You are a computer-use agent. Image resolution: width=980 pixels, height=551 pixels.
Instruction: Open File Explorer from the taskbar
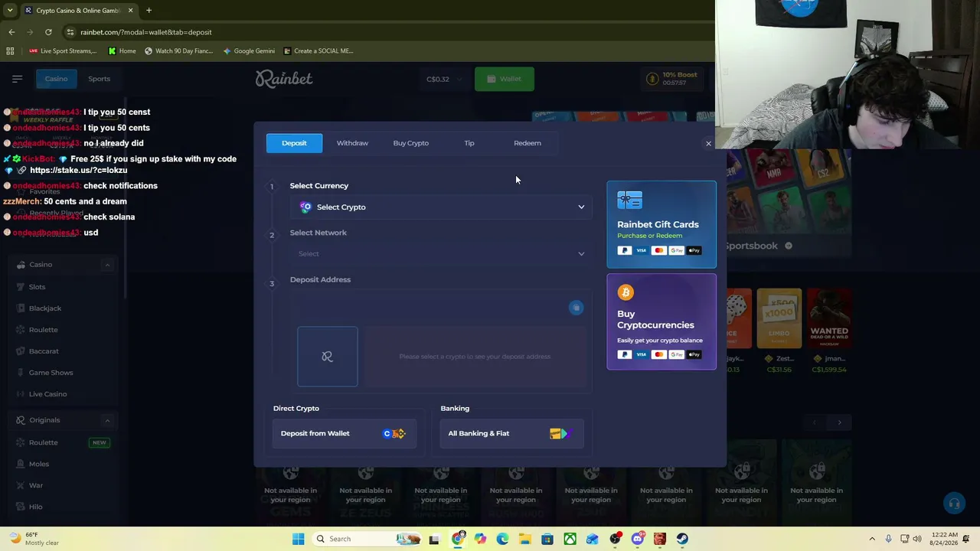(524, 539)
